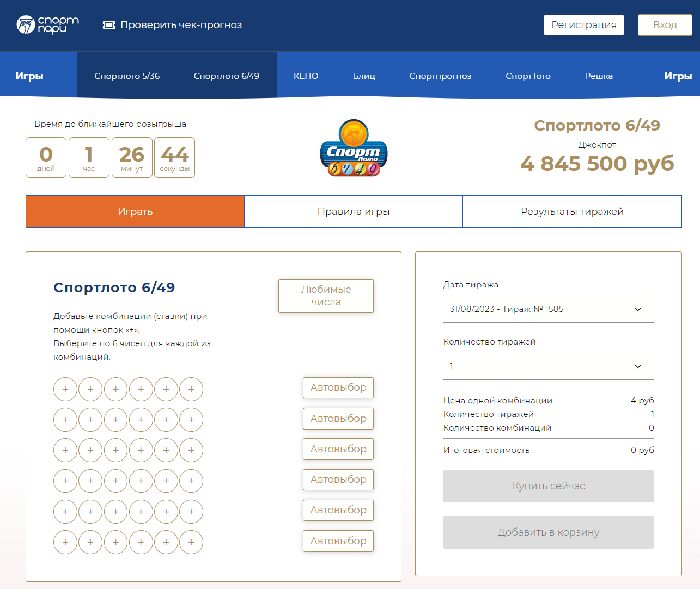700x589 pixels.
Task: Click sixth plus circle in first combination row
Action: (191, 389)
